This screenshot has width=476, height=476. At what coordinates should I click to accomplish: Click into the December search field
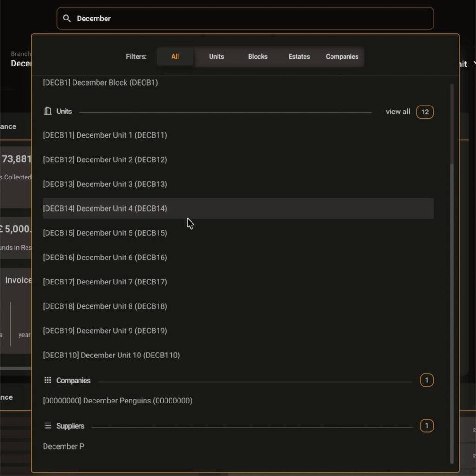(x=251, y=19)
